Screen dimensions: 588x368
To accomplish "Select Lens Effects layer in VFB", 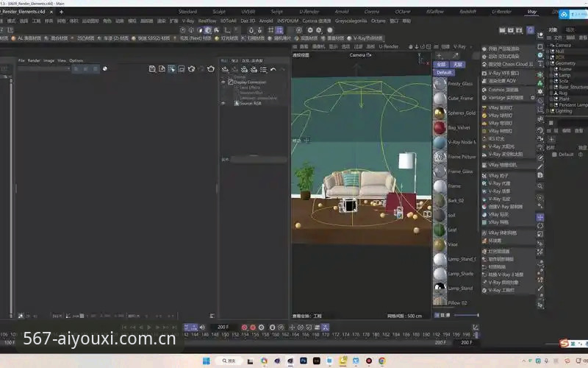I will click(x=250, y=88).
